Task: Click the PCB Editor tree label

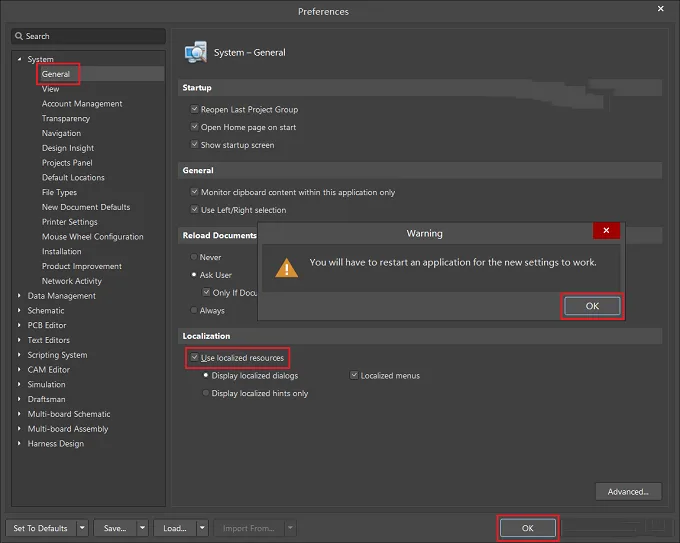Action: [47, 325]
